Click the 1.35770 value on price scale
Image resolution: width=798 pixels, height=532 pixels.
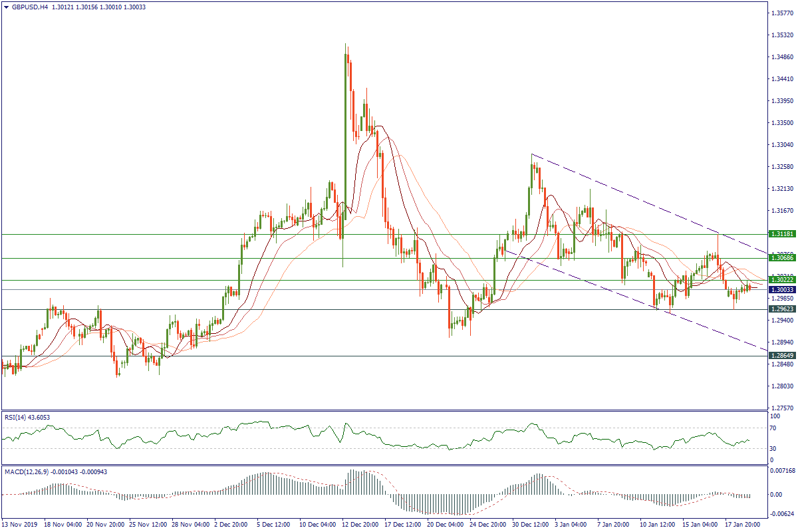point(779,13)
